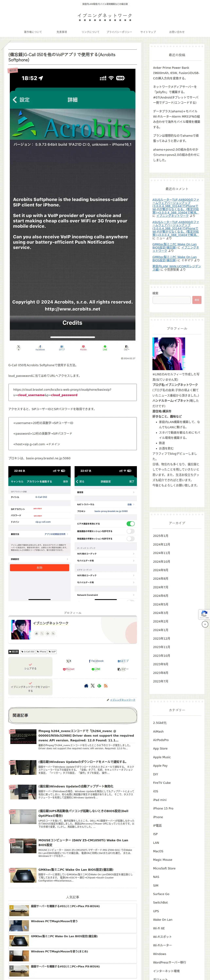The image size is (210, 980).
Task: Open iPhone 15 Pro category
Action: (x=163, y=808)
